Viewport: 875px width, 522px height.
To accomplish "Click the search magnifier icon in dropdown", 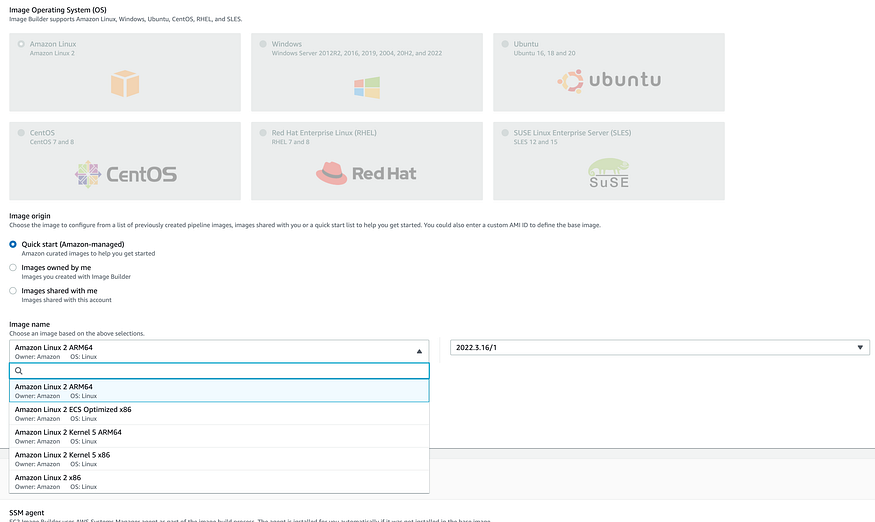I will click(x=19, y=371).
